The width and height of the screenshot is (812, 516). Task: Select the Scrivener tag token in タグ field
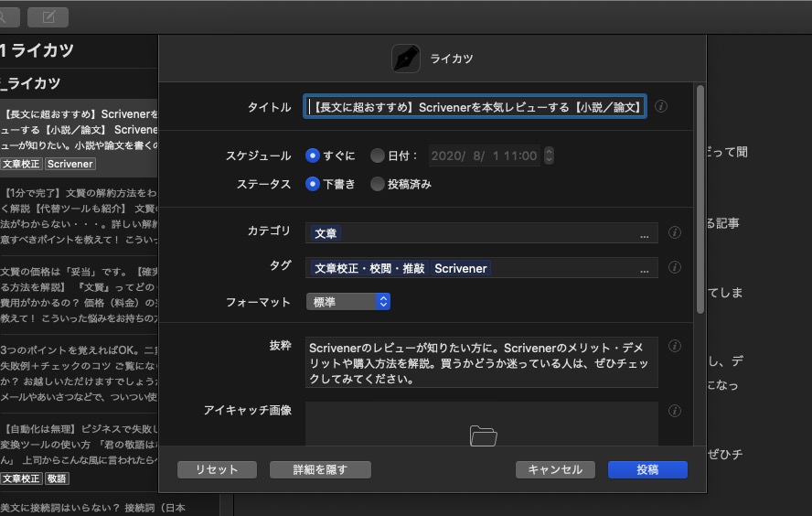pos(460,268)
